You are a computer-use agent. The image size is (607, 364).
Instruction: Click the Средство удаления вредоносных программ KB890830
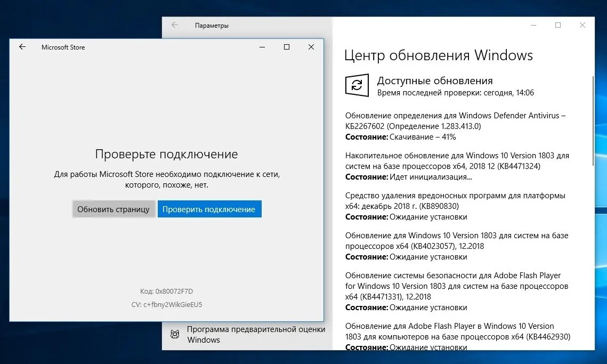coord(455,200)
